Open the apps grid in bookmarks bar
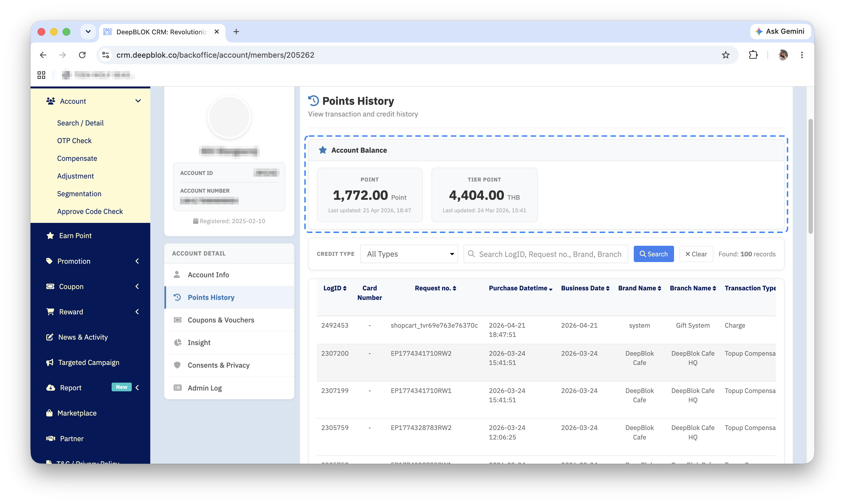Screen dimensions: 845x504 click(x=41, y=75)
